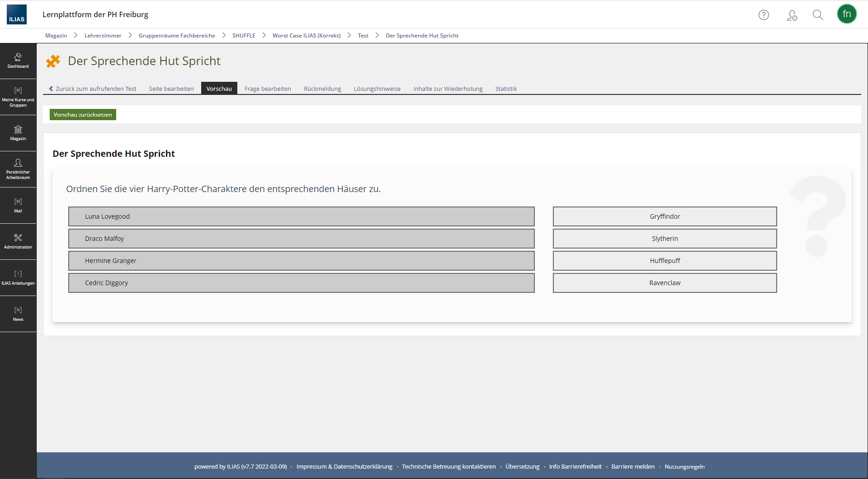Open the search magnifier icon
The height and width of the screenshot is (479, 868).
(817, 15)
